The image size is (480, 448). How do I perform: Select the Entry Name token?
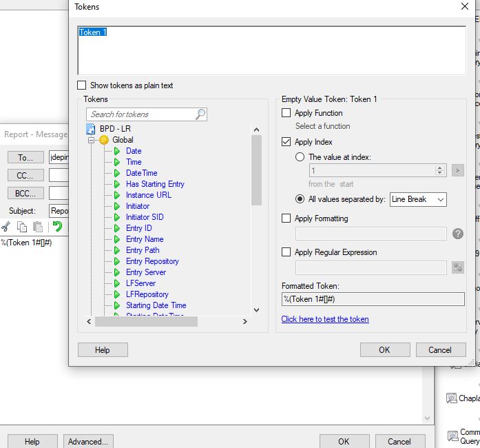point(145,239)
